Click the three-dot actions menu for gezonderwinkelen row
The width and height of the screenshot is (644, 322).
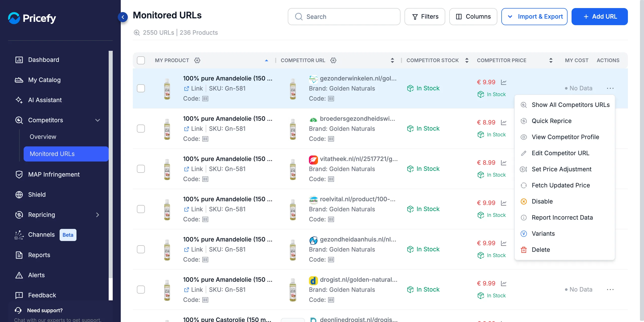610,88
